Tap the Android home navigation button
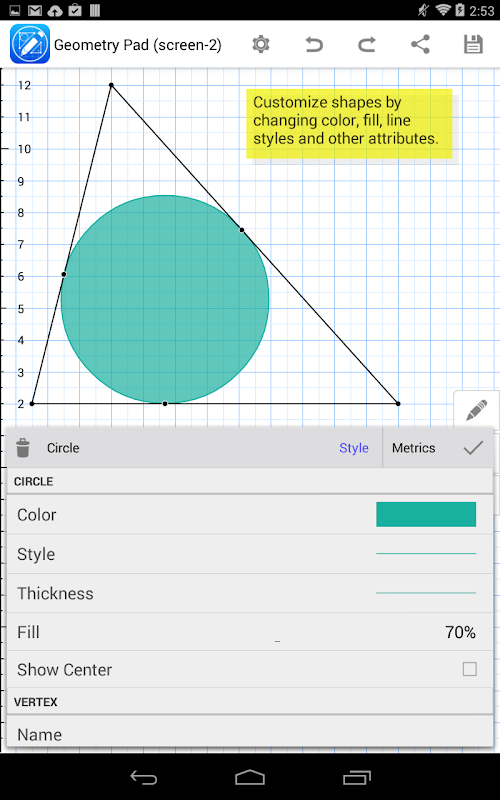The width and height of the screenshot is (500, 800). (x=250, y=777)
